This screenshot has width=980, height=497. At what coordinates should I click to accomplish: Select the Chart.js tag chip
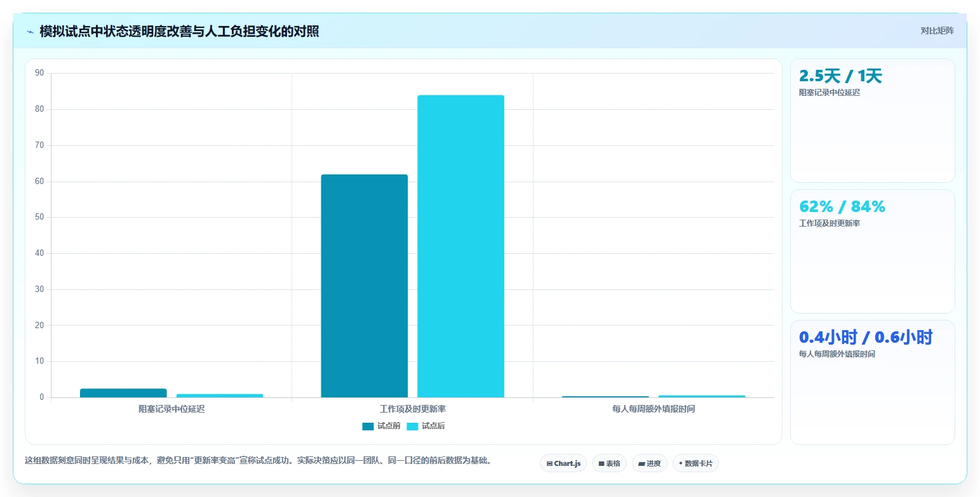(563, 463)
